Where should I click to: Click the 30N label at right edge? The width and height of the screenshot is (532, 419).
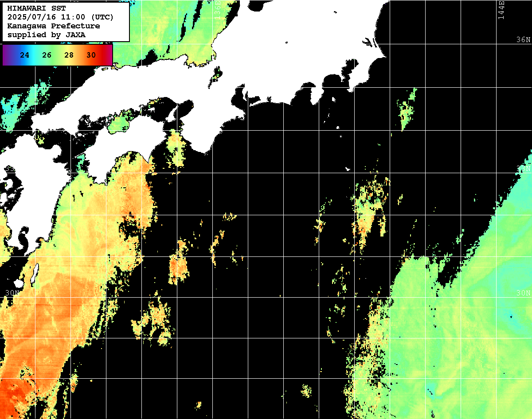(x=524, y=293)
